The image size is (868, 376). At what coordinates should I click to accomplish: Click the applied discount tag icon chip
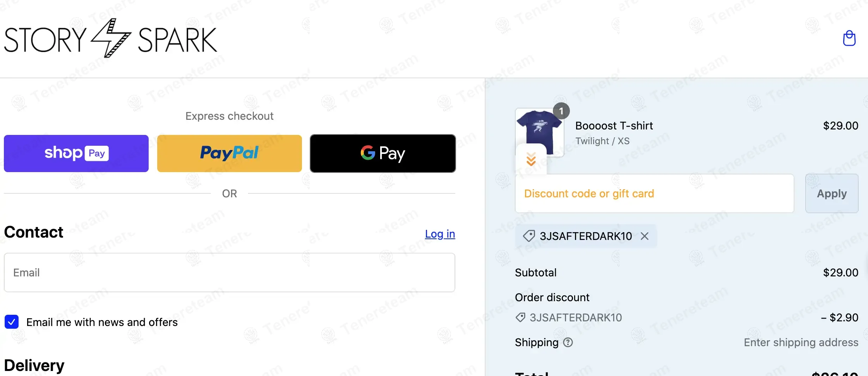[529, 236]
